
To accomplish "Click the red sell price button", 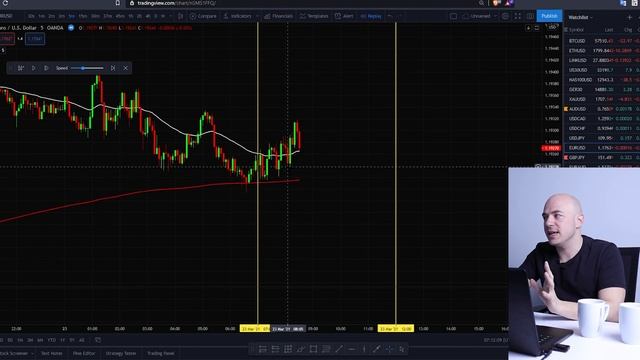I will (x=7, y=39).
